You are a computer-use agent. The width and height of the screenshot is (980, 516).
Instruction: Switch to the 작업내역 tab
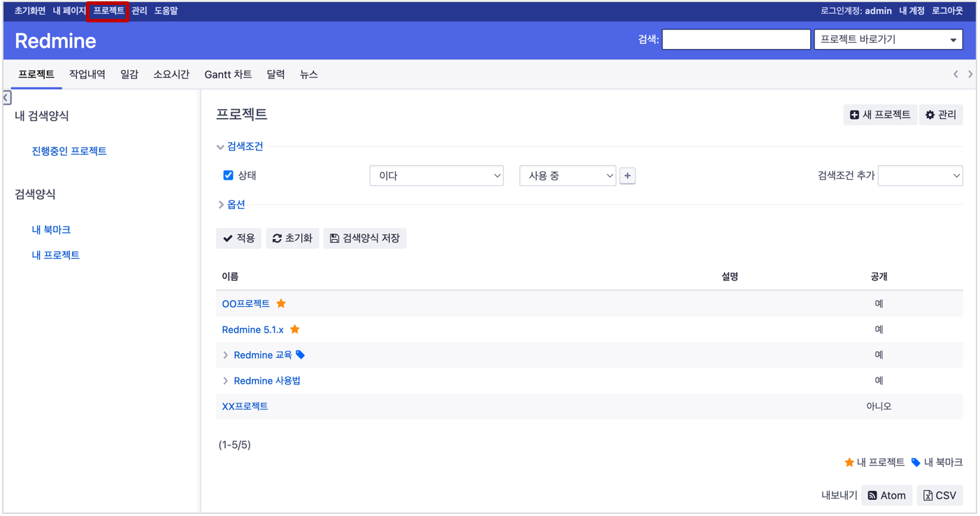(x=87, y=74)
